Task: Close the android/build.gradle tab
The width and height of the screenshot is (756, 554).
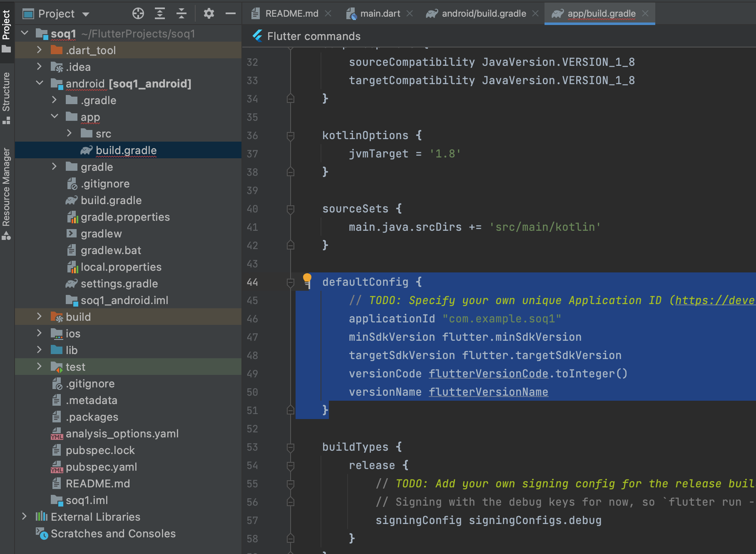Action: coord(536,13)
